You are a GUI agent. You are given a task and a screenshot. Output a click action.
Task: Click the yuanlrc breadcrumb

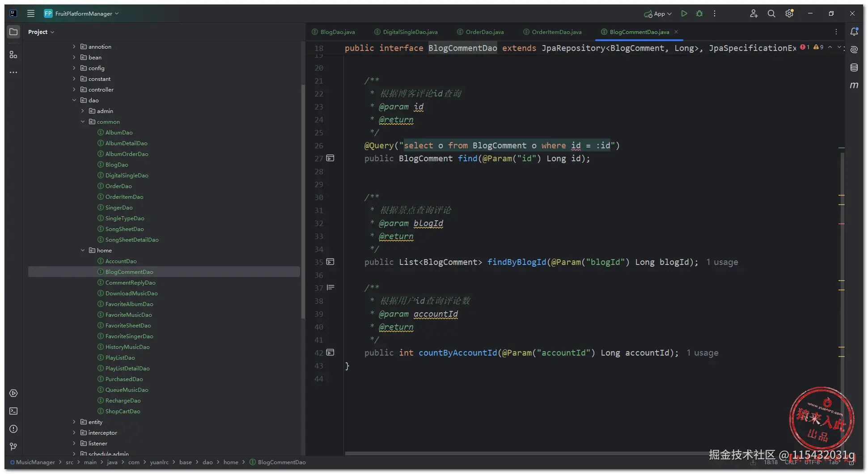click(159, 462)
